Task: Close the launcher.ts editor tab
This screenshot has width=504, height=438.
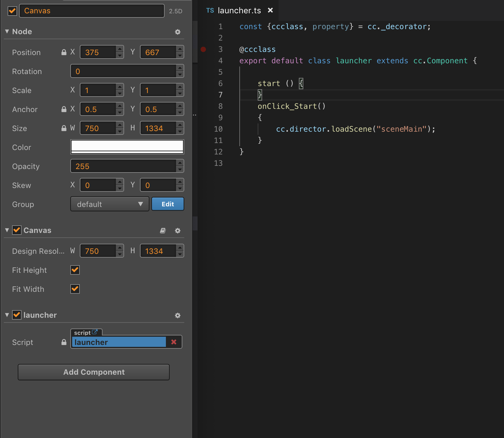Action: coord(270,10)
